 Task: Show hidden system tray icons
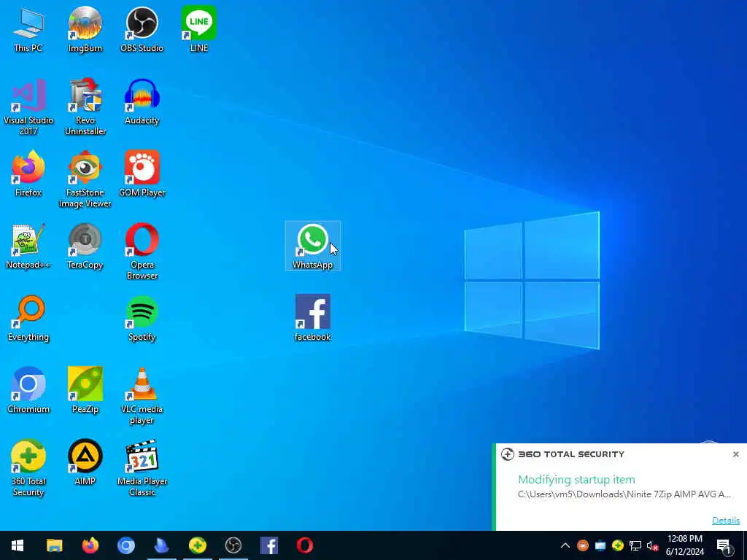[x=565, y=545]
